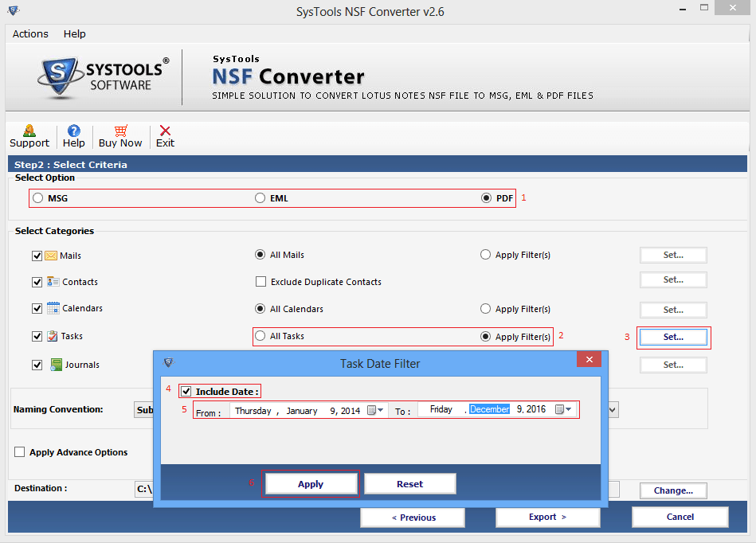Image resolution: width=756 pixels, height=543 pixels.
Task: Close the Task Date Filter dialog
Action: point(589,359)
